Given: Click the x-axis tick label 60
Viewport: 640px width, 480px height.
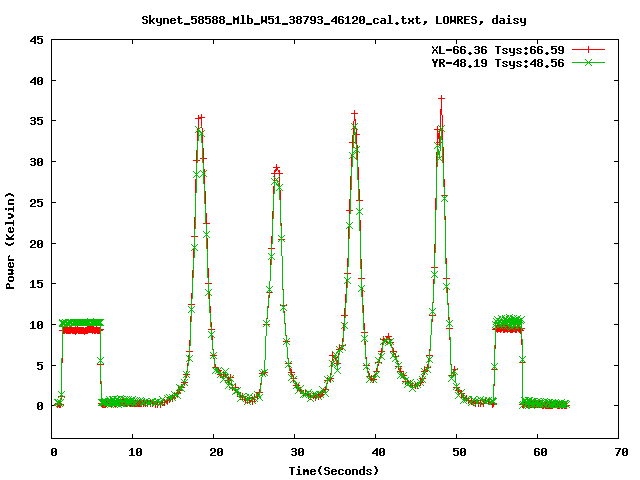Looking at the screenshot, I should click(x=540, y=452).
